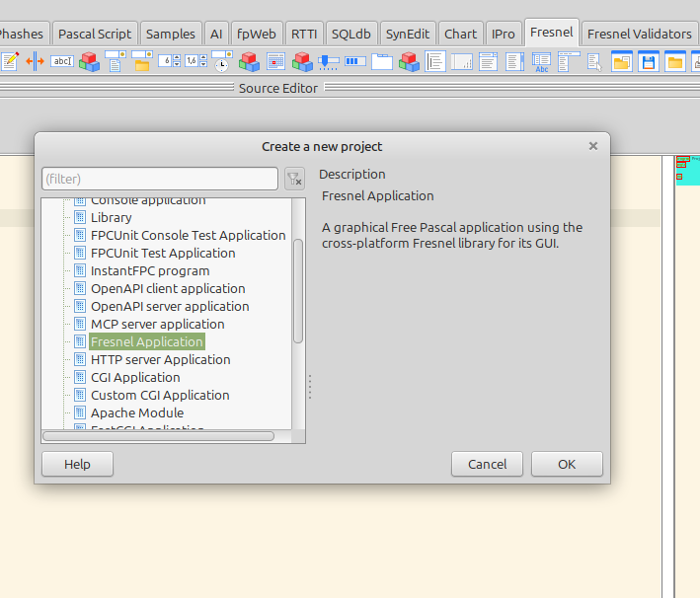Image resolution: width=700 pixels, height=598 pixels.
Task: Clear the filter using the funnel button
Action: pyautogui.click(x=294, y=179)
